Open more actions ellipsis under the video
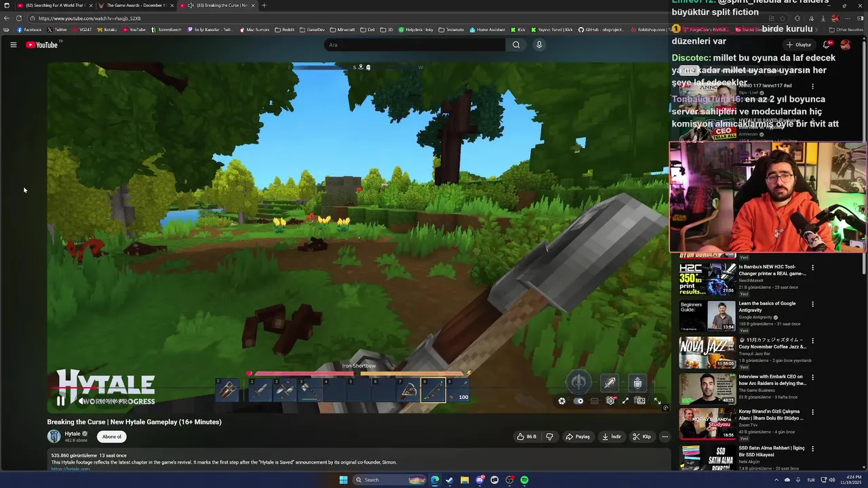The width and height of the screenshot is (868, 488). click(x=665, y=436)
